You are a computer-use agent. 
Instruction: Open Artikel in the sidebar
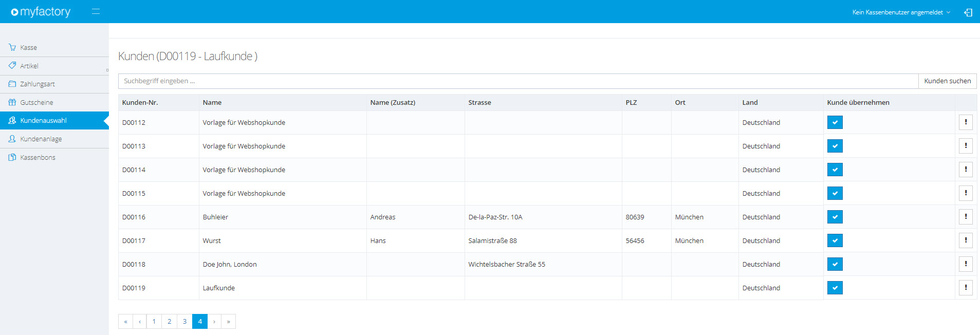click(54, 66)
